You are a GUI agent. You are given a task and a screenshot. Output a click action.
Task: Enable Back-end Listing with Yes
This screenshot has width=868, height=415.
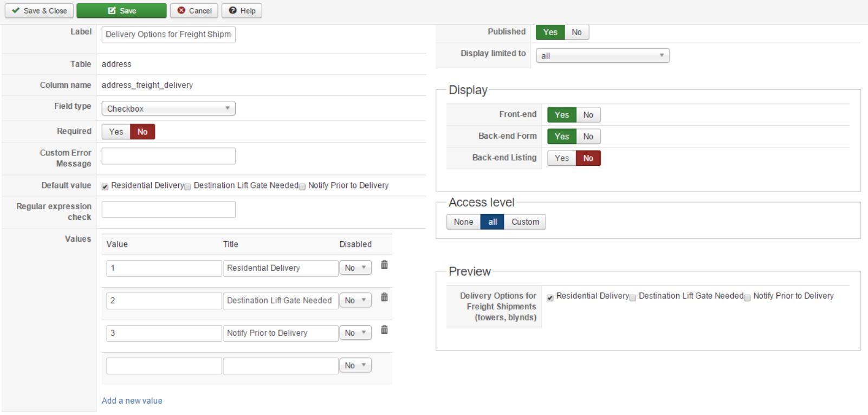562,158
